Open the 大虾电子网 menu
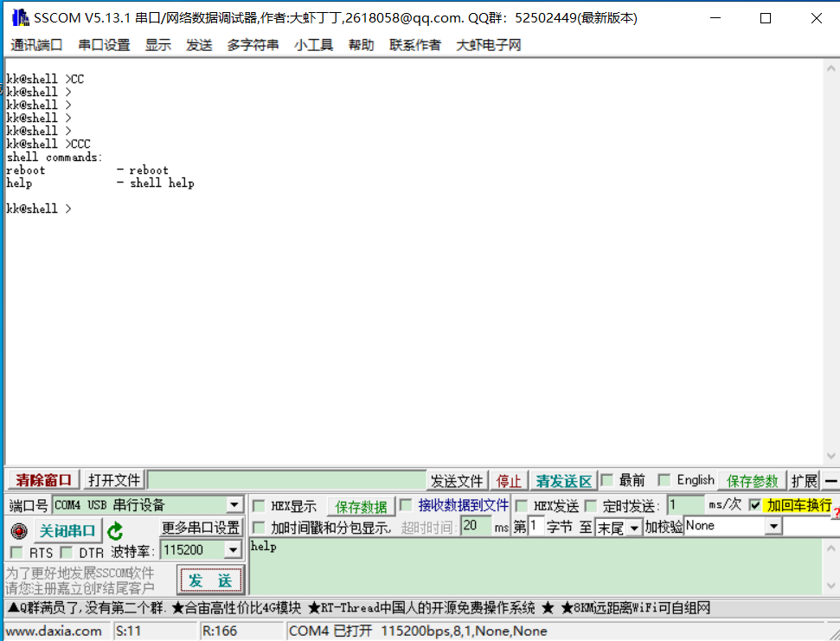 [489, 45]
